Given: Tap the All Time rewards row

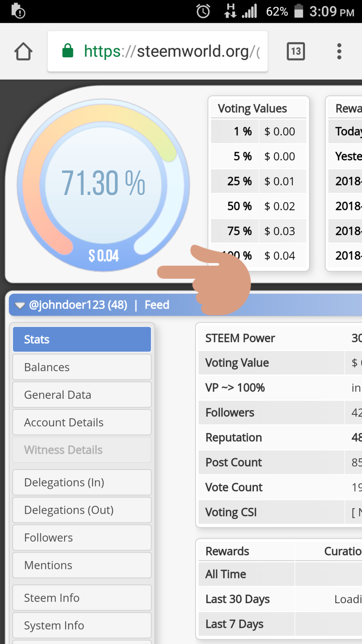Looking at the screenshot, I should [280, 574].
